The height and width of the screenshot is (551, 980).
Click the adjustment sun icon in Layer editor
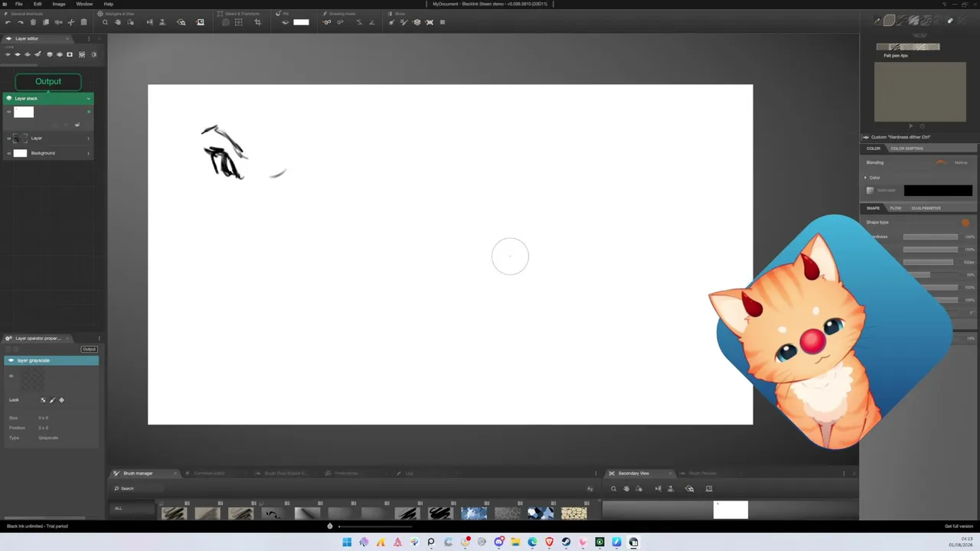click(93, 54)
